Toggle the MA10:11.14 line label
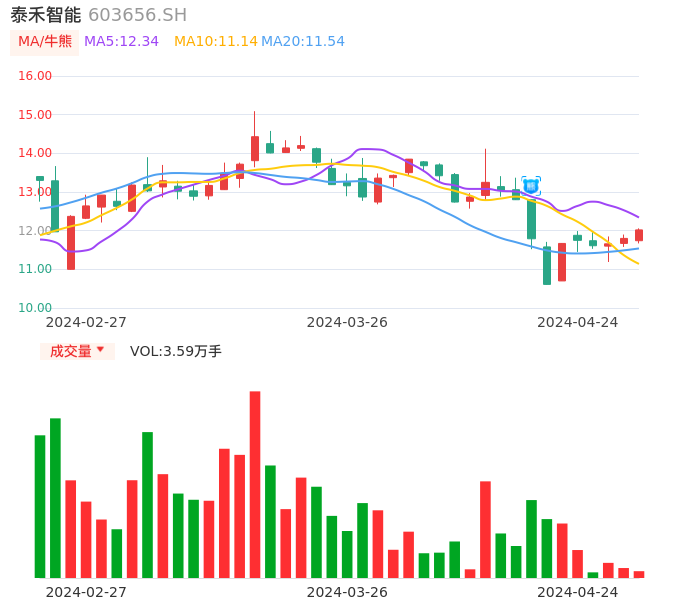686x606 pixels. tap(216, 42)
